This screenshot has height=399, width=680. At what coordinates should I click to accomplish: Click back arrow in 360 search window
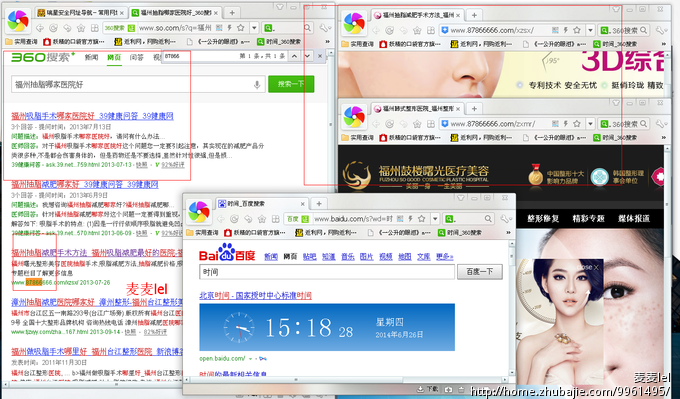pos(40,28)
